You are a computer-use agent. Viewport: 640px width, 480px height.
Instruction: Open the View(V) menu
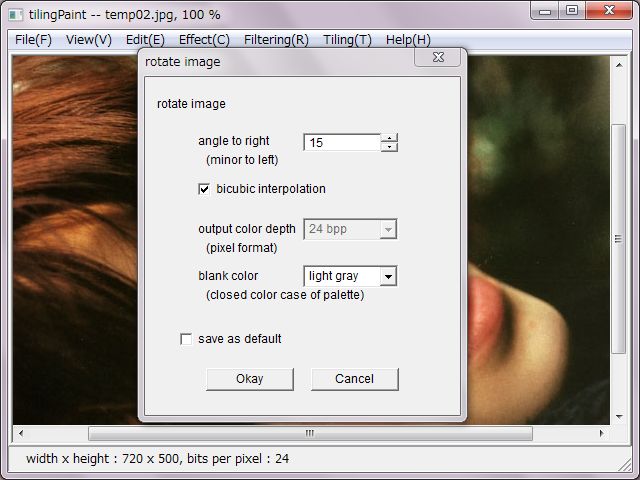pyautogui.click(x=89, y=40)
